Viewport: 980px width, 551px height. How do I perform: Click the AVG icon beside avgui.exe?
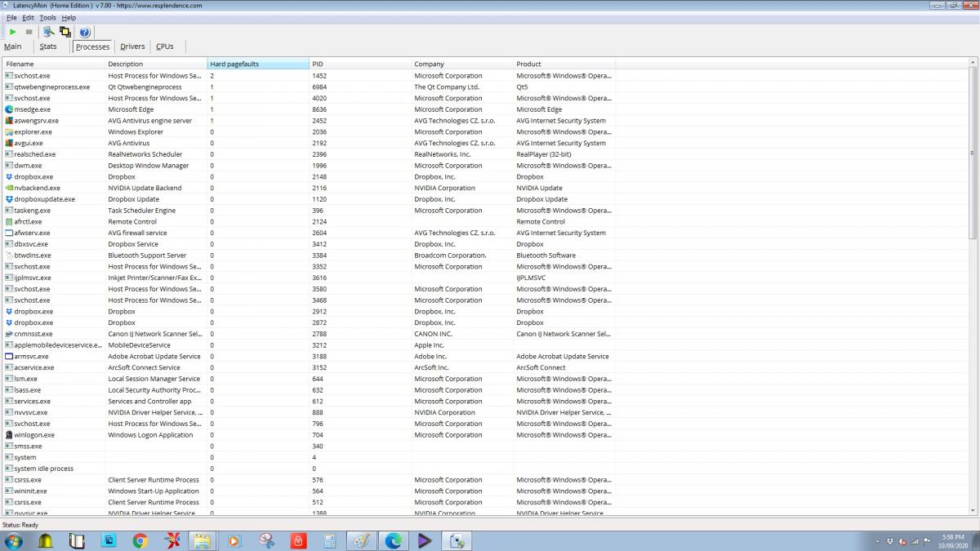coord(9,143)
